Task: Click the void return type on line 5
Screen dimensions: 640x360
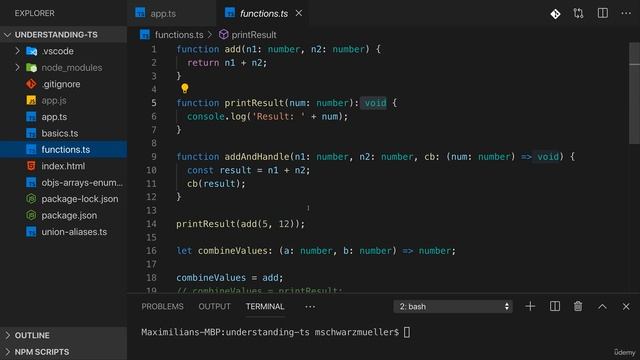Action: coord(375,103)
